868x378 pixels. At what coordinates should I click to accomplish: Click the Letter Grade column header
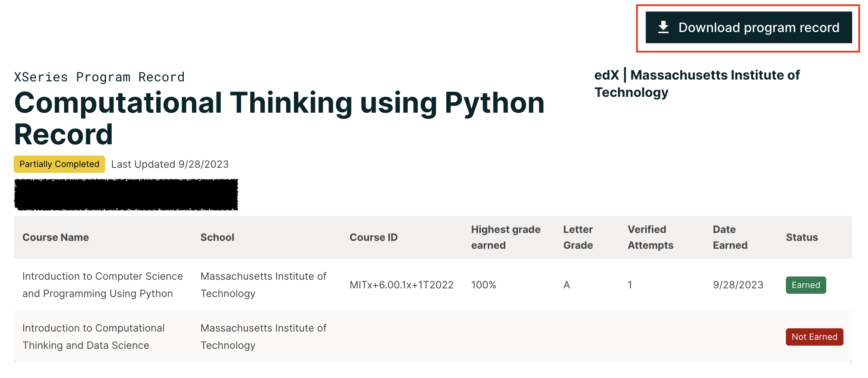tap(578, 237)
